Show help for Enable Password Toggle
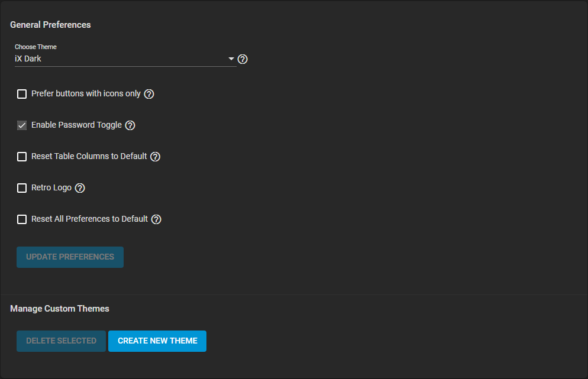588x379 pixels. 130,125
